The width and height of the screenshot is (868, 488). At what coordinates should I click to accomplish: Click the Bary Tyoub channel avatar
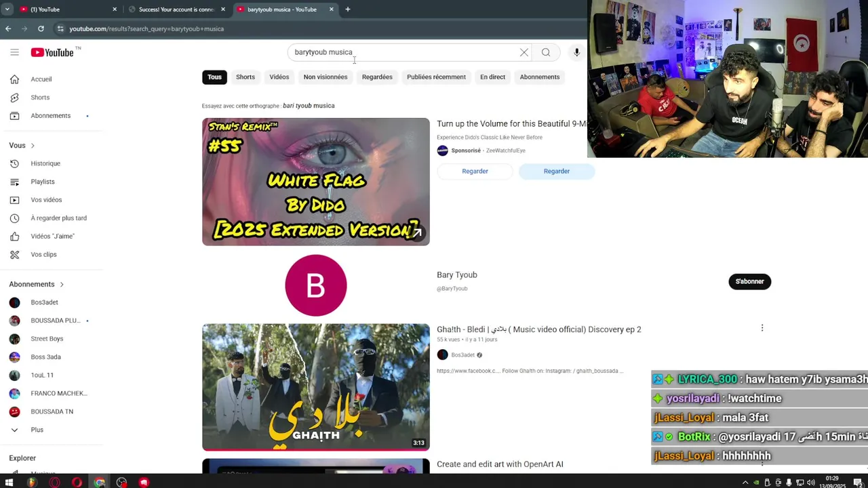coord(316,285)
